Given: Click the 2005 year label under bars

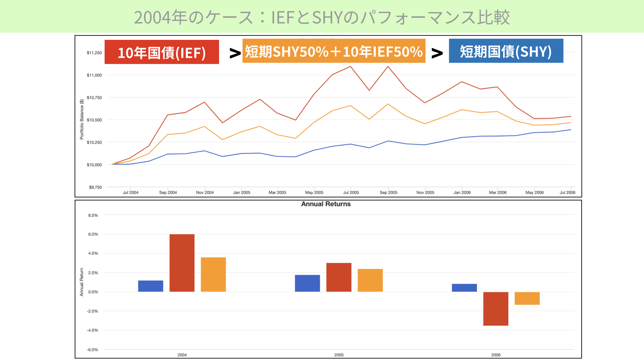Looking at the screenshot, I should pyautogui.click(x=339, y=355).
